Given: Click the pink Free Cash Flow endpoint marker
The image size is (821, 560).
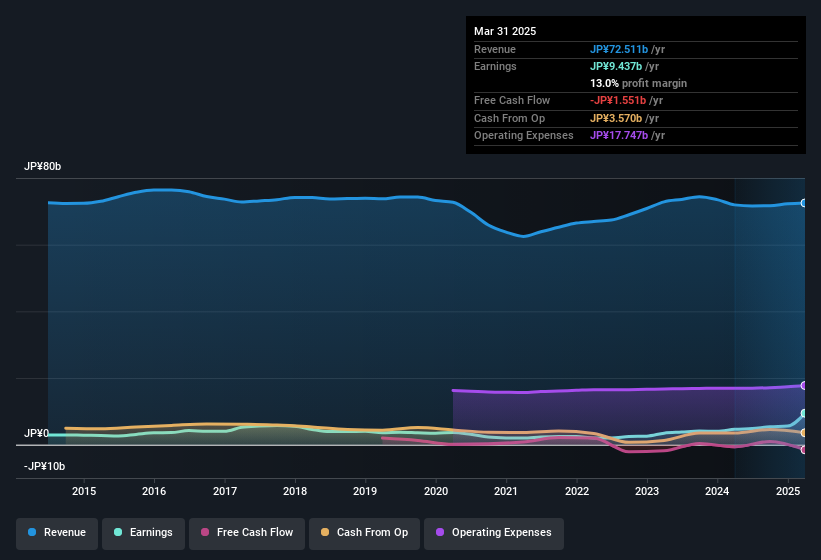Looking at the screenshot, I should [804, 450].
